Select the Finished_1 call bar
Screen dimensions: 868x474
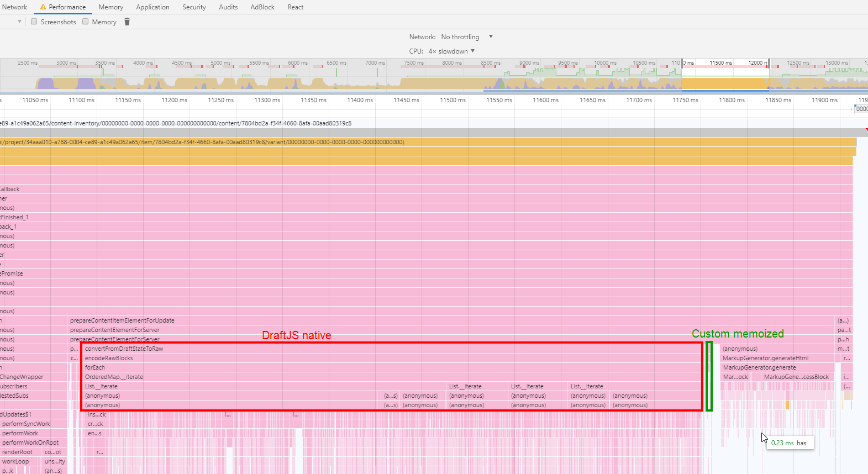[x=426, y=217]
